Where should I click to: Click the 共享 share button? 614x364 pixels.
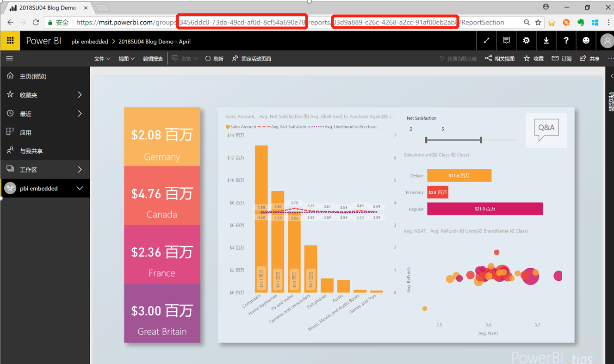pyautogui.click(x=589, y=59)
